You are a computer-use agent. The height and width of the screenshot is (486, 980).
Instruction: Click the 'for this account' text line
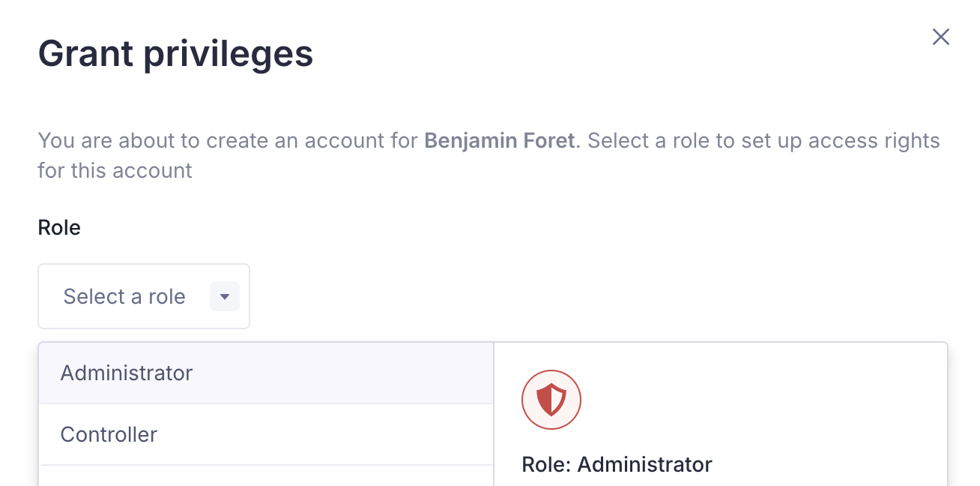pyautogui.click(x=115, y=170)
